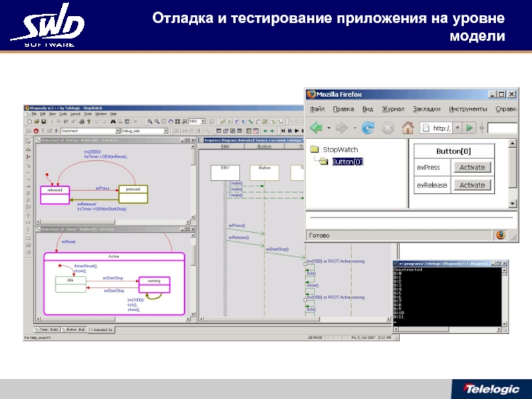
Task: Click the Firefox Home icon
Action: tap(408, 128)
